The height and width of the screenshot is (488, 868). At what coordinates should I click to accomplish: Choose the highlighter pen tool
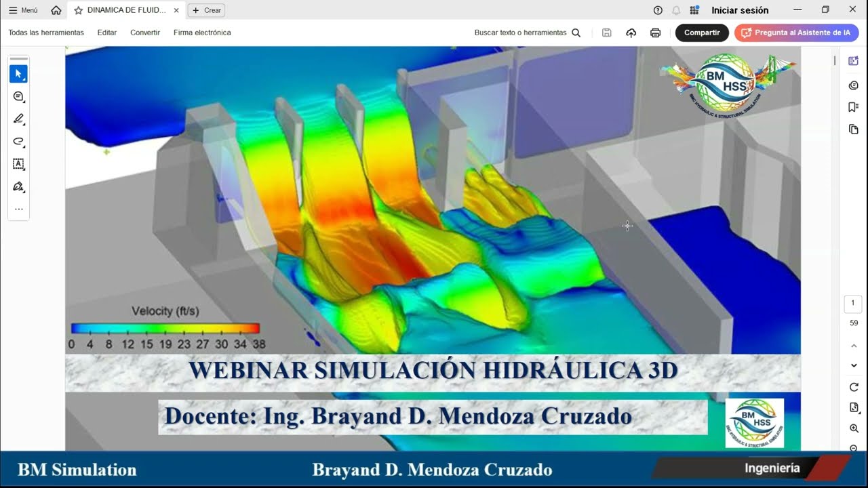point(18,119)
